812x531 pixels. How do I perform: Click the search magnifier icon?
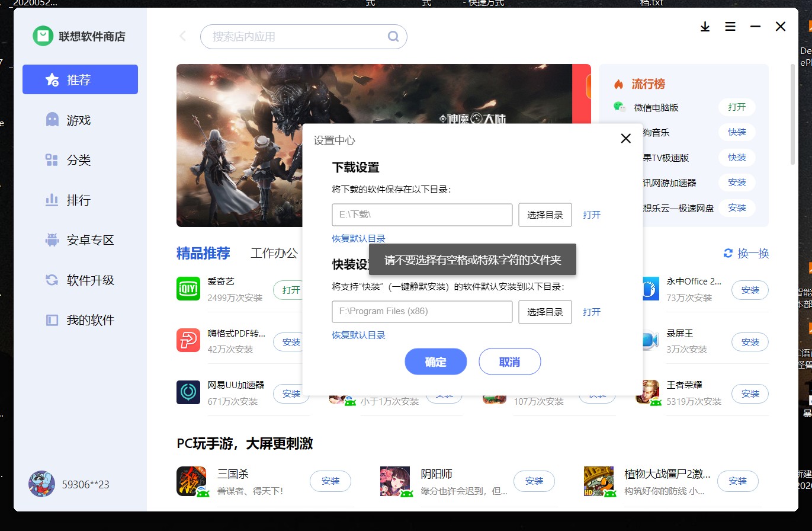click(393, 36)
